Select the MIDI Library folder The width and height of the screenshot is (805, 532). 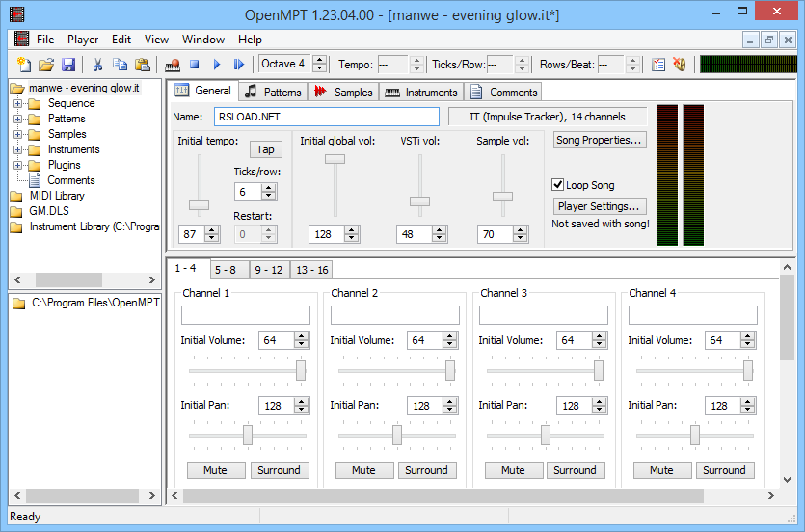click(57, 196)
